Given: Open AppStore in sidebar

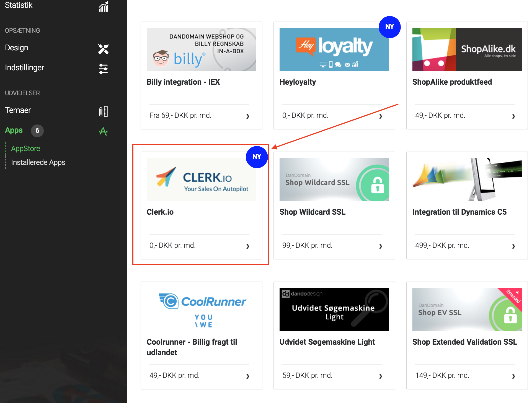Looking at the screenshot, I should point(25,149).
